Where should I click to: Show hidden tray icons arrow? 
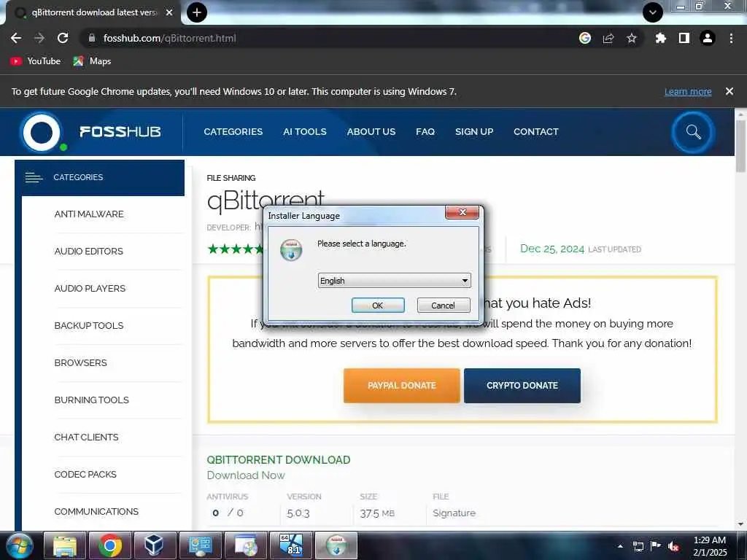coord(620,546)
